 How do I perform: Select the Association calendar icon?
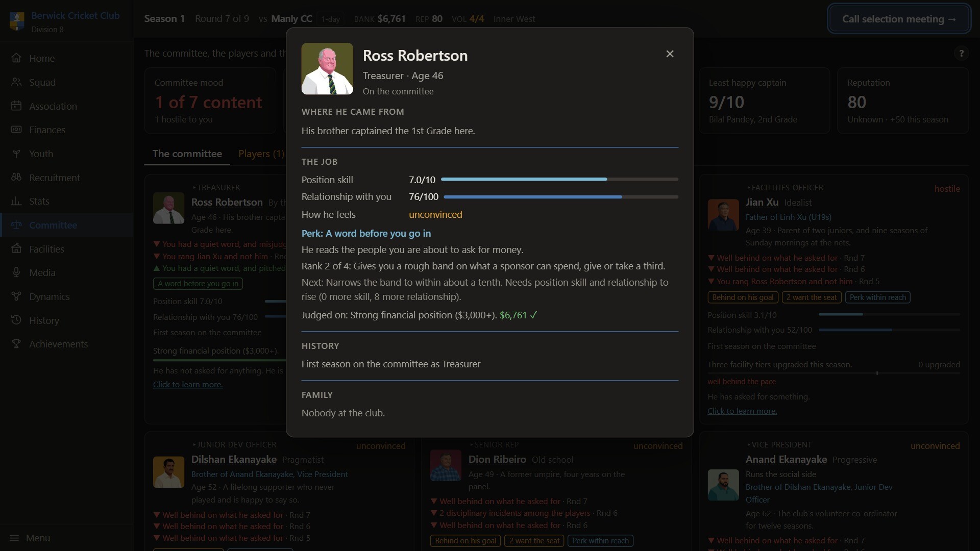coord(16,106)
